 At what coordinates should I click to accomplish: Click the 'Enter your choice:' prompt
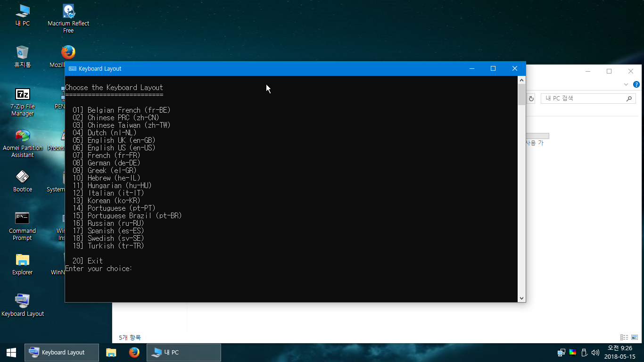click(99, 269)
